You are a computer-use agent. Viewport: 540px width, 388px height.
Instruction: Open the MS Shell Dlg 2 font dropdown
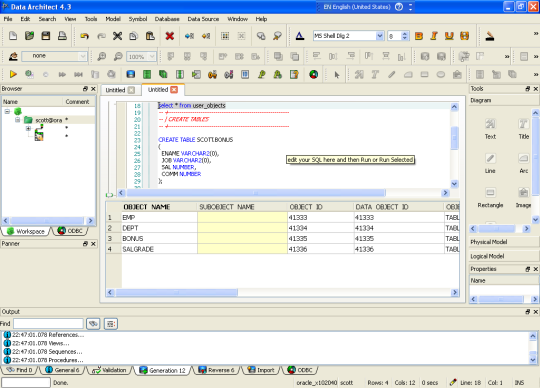tap(380, 36)
